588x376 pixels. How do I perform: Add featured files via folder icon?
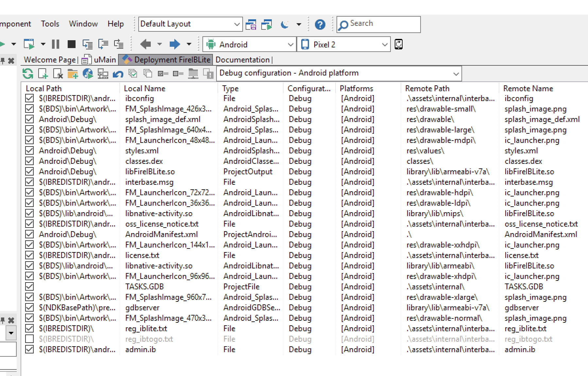pyautogui.click(x=73, y=74)
